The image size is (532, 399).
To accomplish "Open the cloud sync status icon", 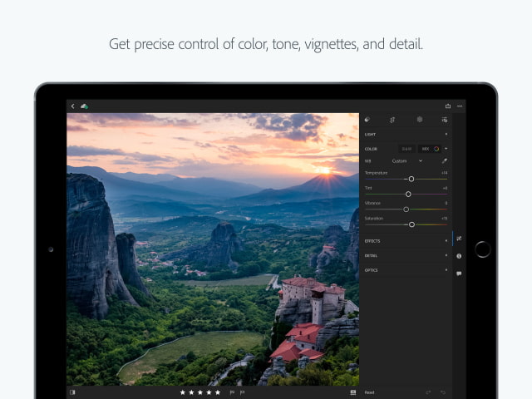I will [x=84, y=106].
